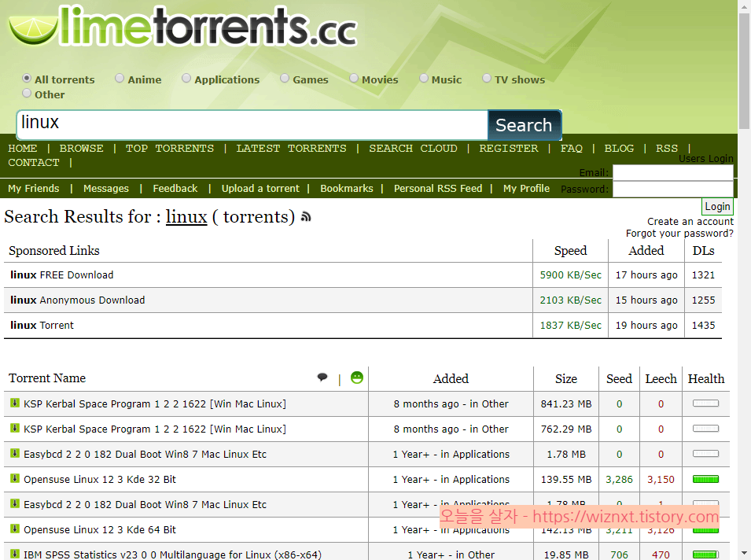Click the Login button
Viewport: 751px width, 560px height.
(x=717, y=207)
